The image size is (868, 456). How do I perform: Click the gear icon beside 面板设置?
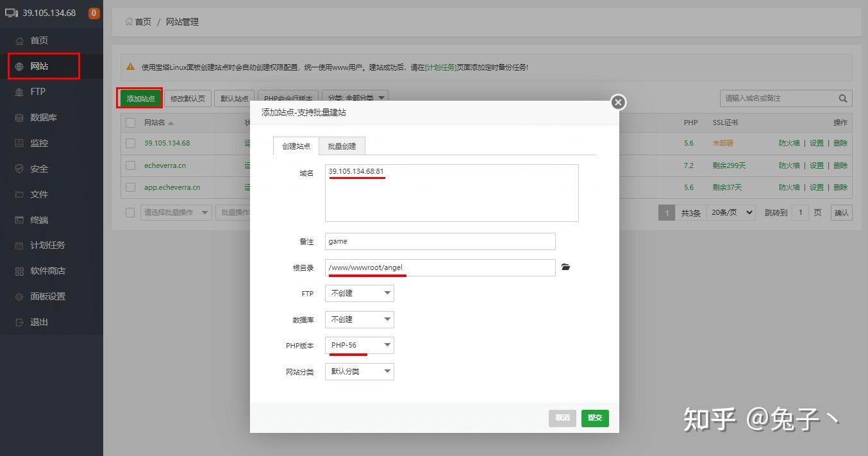19,296
